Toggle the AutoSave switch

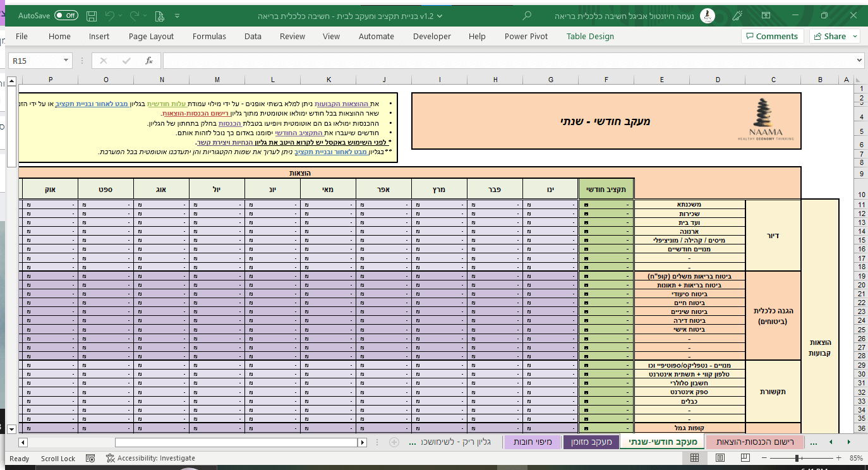[66, 15]
